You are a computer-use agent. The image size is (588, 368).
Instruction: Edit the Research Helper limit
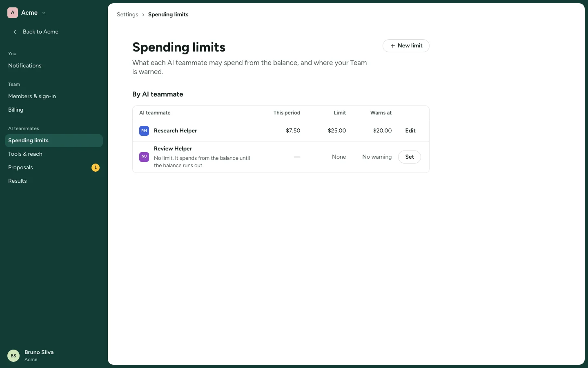(x=410, y=131)
